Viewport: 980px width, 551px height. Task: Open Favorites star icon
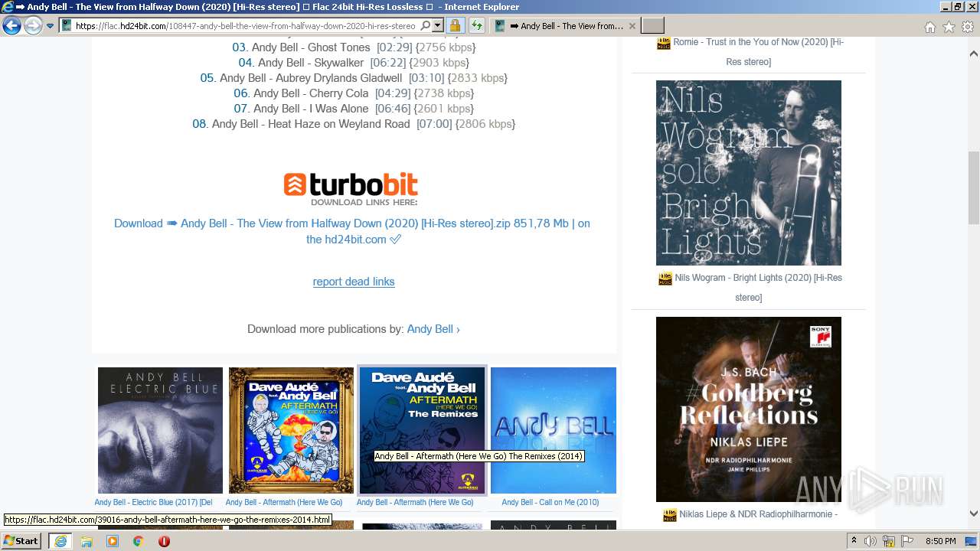click(x=949, y=27)
